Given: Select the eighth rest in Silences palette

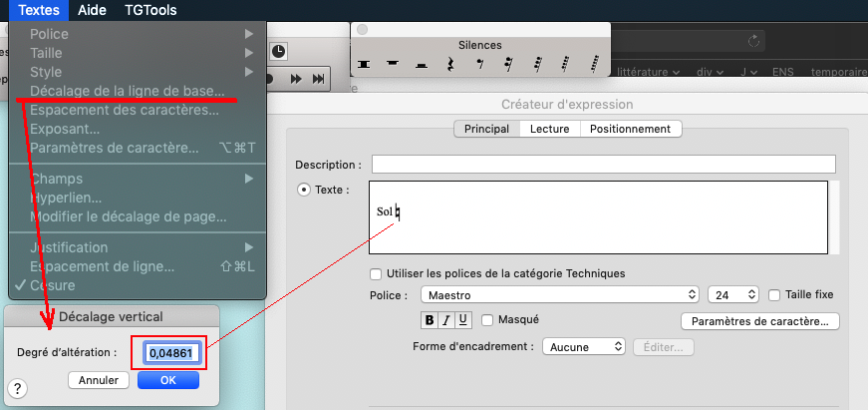Looking at the screenshot, I should click(x=479, y=64).
